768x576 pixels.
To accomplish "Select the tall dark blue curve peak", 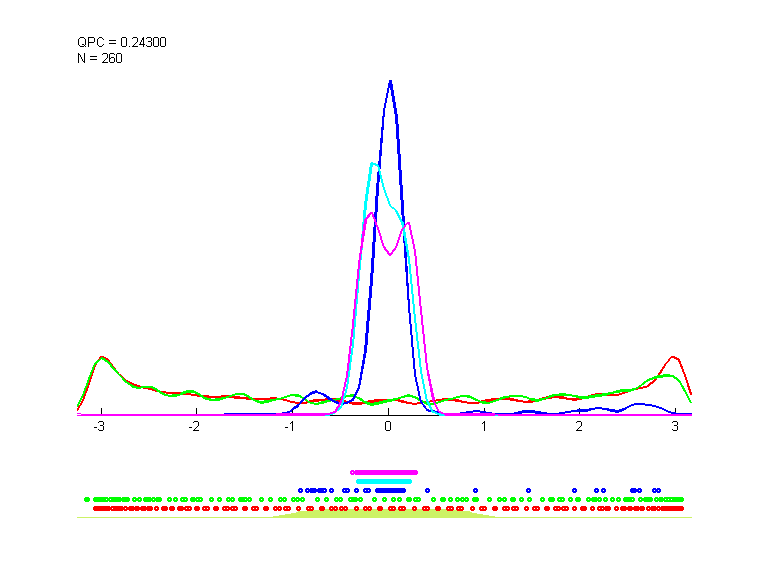I will point(390,83).
